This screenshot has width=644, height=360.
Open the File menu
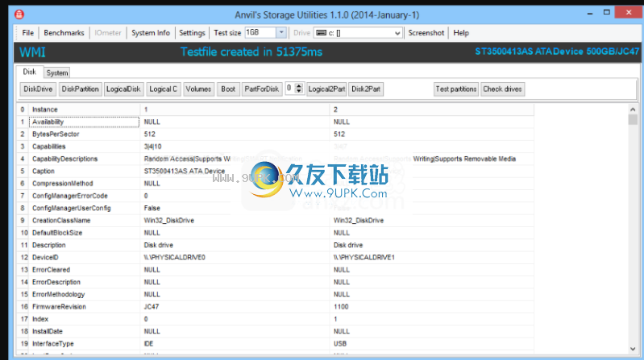(28, 33)
